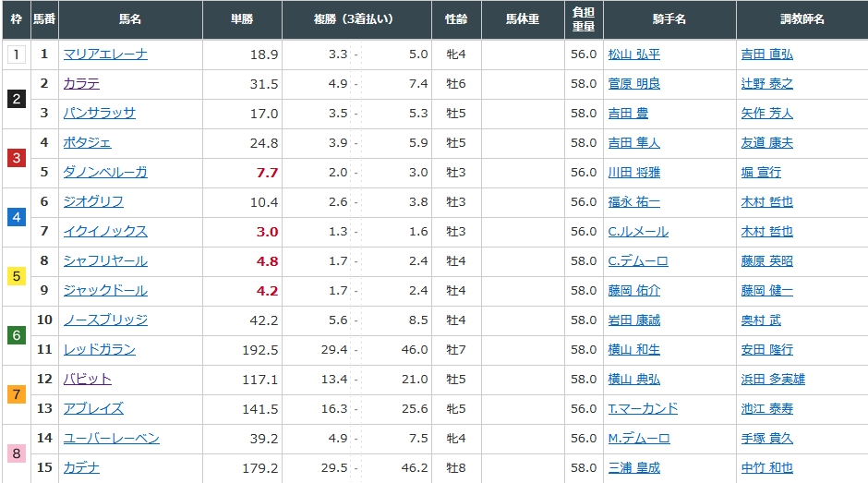The height and width of the screenshot is (483, 868).
Task: Open trainer 矢作 芳人 page
Action: tap(766, 114)
